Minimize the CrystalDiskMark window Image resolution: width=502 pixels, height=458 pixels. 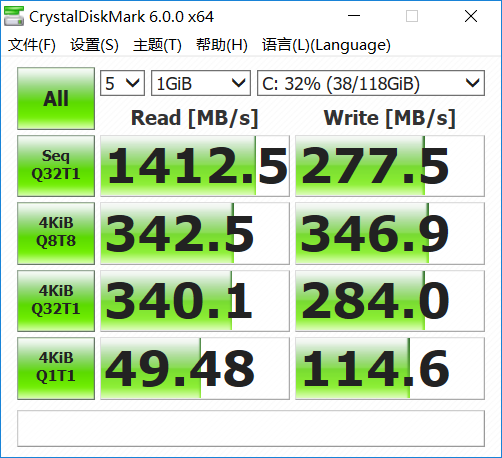coord(354,16)
